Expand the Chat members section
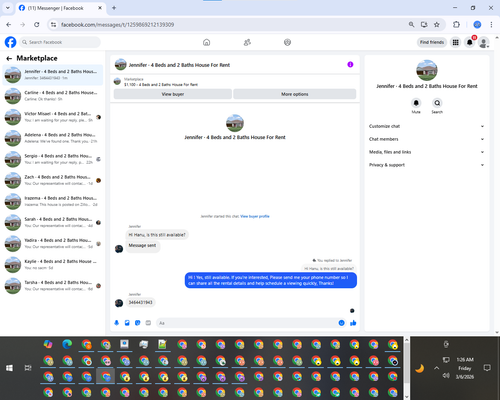 point(427,139)
